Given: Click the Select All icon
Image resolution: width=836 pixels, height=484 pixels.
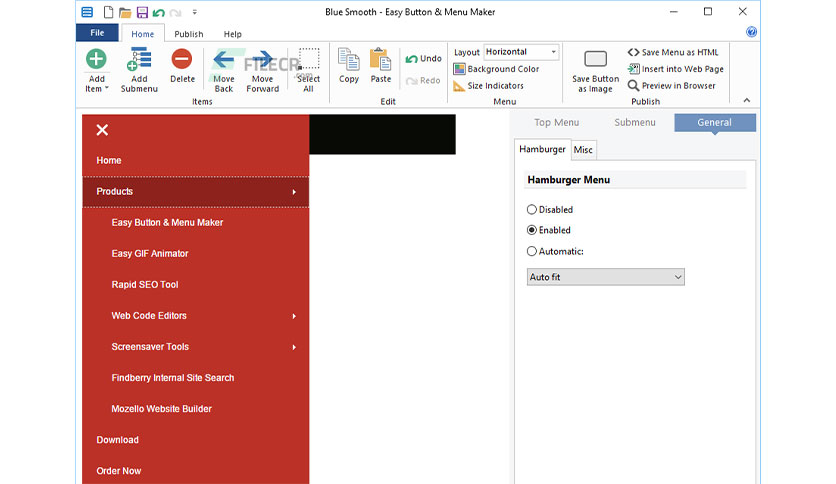Looking at the screenshot, I should click(309, 59).
